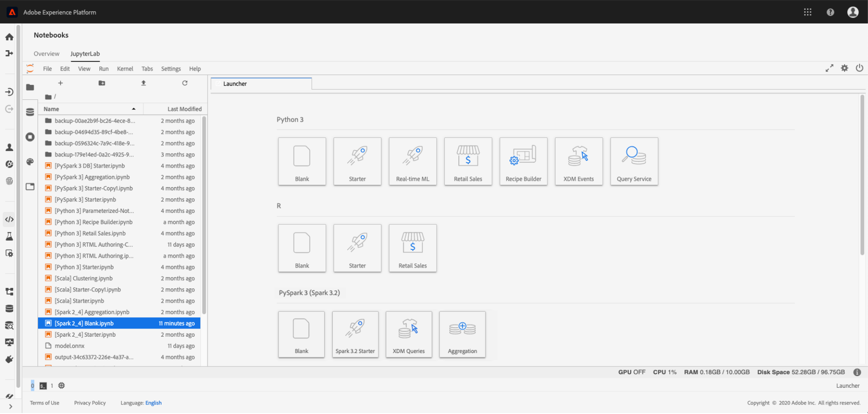868x414 pixels.
Task: Launch the XDM Queries notebook
Action: 409,335
